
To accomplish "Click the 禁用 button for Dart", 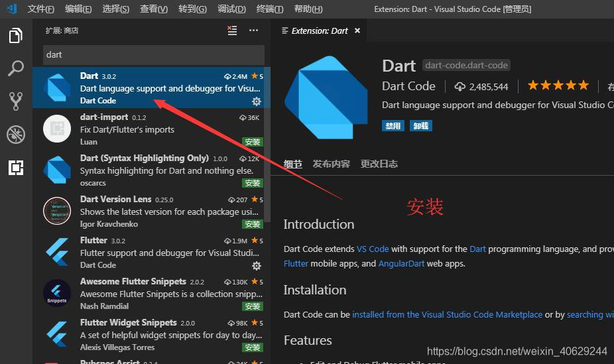I will (x=393, y=125).
